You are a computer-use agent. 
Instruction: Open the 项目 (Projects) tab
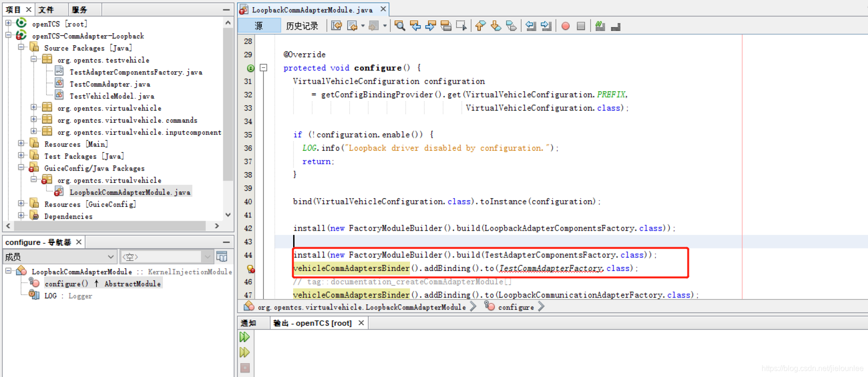tap(13, 10)
